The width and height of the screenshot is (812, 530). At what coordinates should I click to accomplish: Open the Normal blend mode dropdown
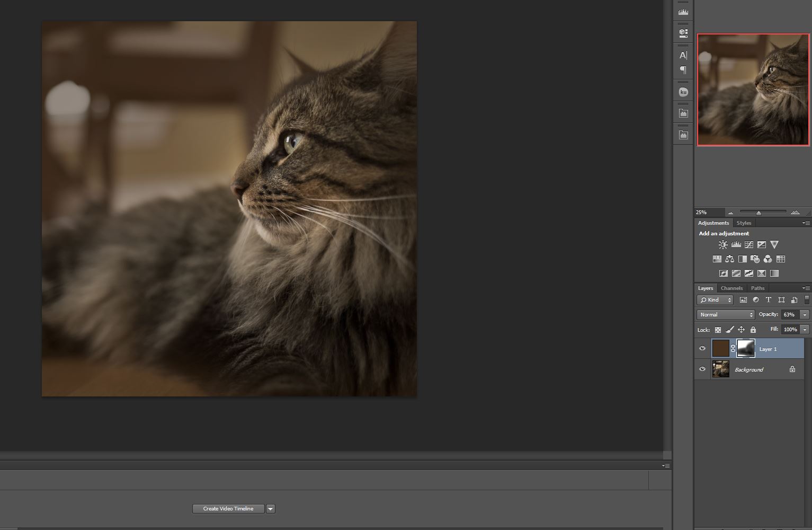[x=725, y=315]
